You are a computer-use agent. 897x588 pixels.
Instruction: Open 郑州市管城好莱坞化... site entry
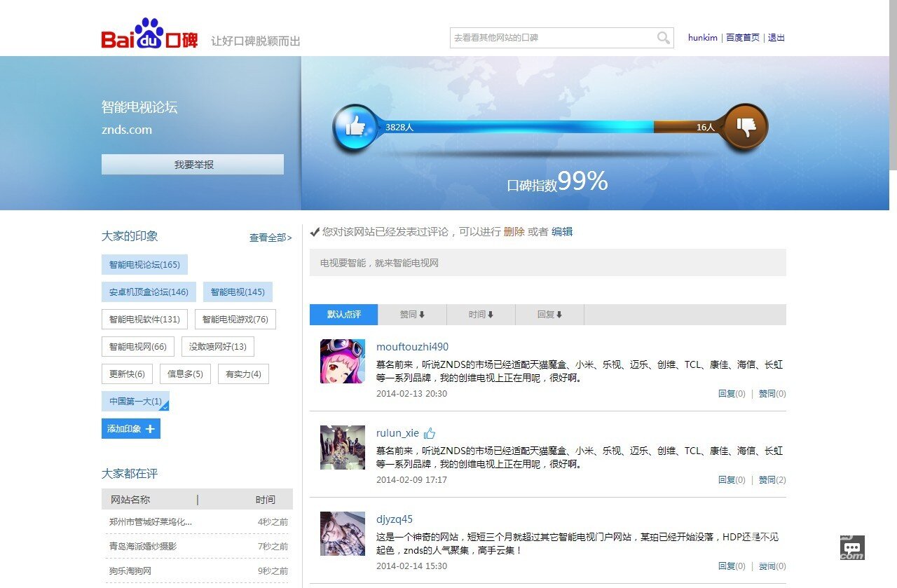tap(151, 522)
